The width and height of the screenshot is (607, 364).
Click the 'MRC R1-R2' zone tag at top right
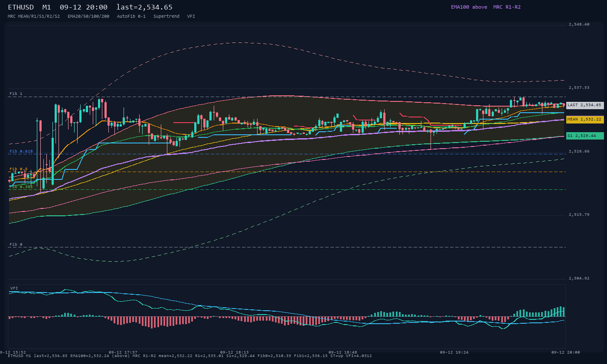pos(507,7)
